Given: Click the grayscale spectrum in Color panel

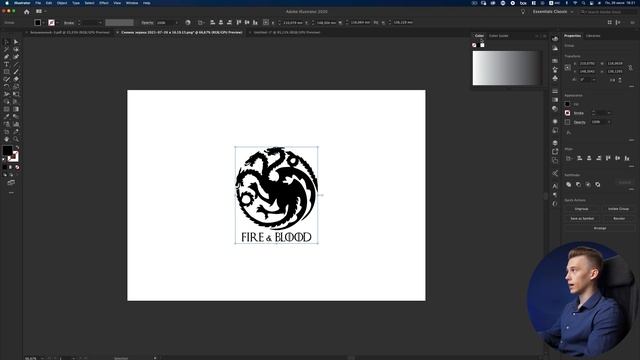Looking at the screenshot, I should click(x=507, y=68).
